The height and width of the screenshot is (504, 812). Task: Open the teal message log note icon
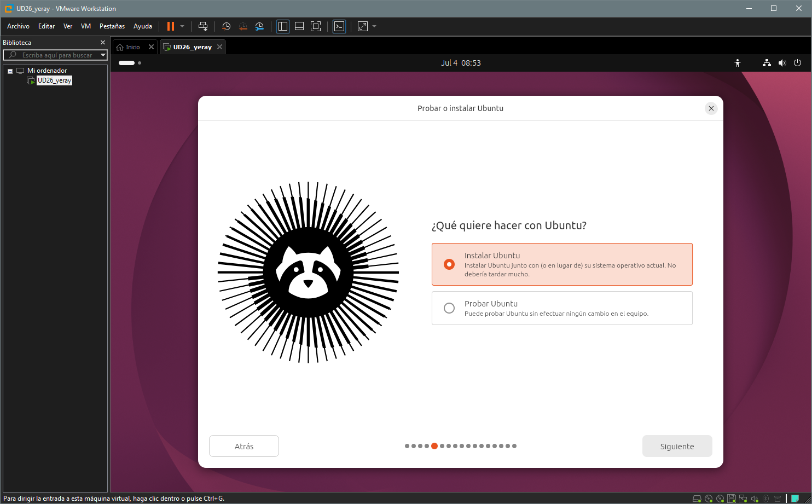[x=795, y=499]
